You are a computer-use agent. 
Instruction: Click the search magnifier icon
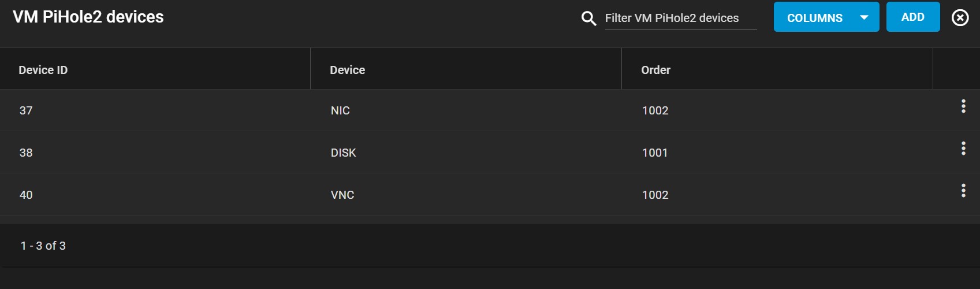click(588, 18)
